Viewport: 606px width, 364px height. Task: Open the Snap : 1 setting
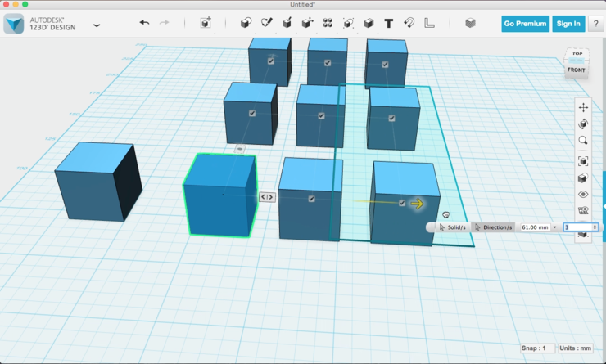point(537,348)
